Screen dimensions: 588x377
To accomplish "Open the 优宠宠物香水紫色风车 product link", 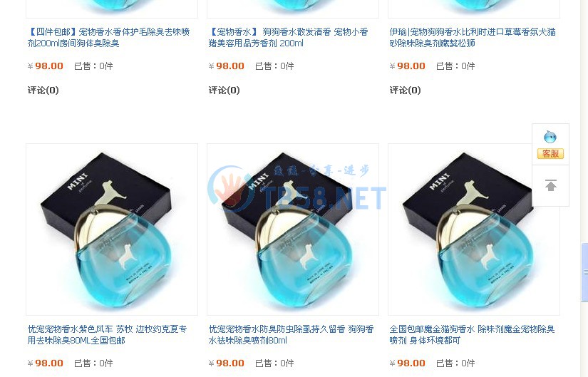I will [x=107, y=335].
